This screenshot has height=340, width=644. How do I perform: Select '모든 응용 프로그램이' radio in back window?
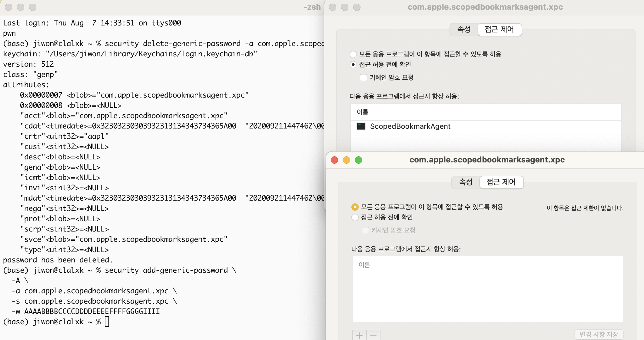click(x=353, y=54)
